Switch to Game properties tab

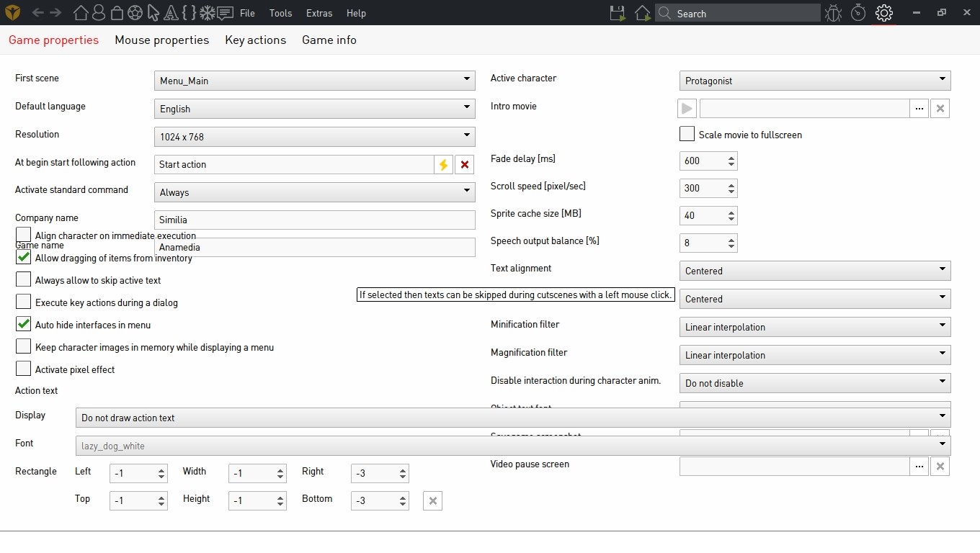point(53,40)
